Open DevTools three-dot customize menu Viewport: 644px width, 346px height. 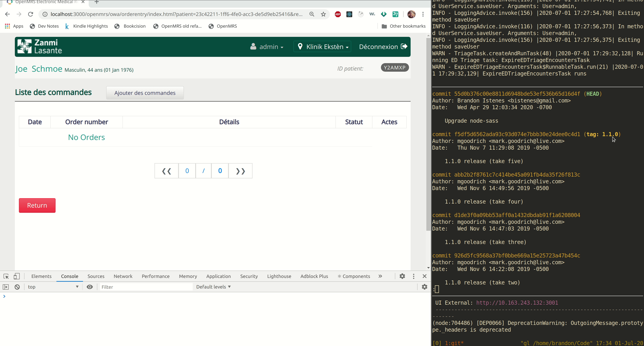tap(414, 276)
